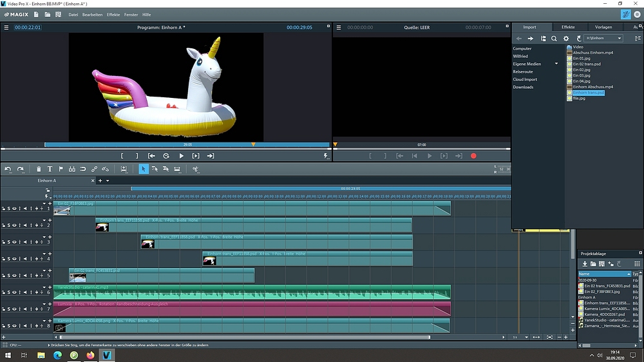The image size is (644, 362).
Task: Mute track 6 speaker icon
Action: click(x=25, y=292)
